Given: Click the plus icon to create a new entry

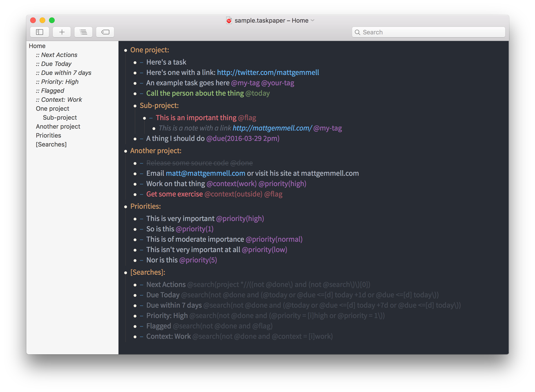Looking at the screenshot, I should coord(62,32).
